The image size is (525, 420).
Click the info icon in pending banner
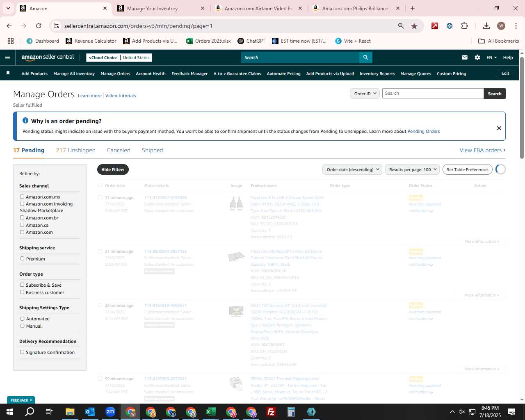click(x=25, y=121)
